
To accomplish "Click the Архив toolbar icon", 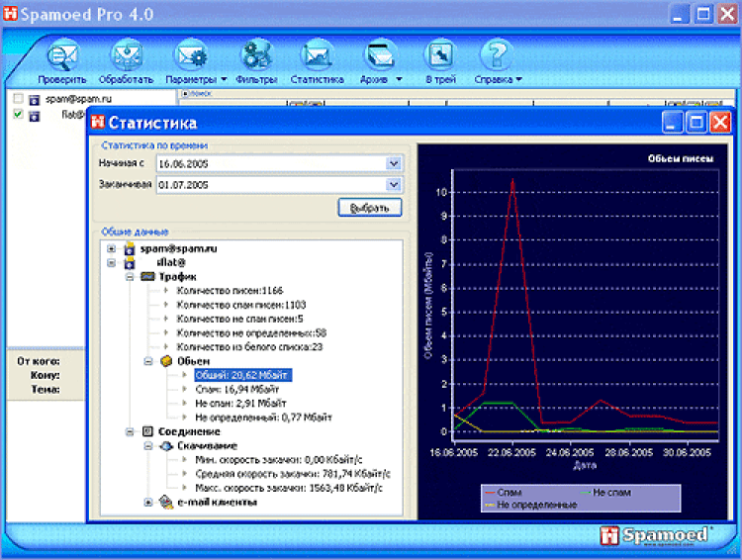I will point(379,55).
